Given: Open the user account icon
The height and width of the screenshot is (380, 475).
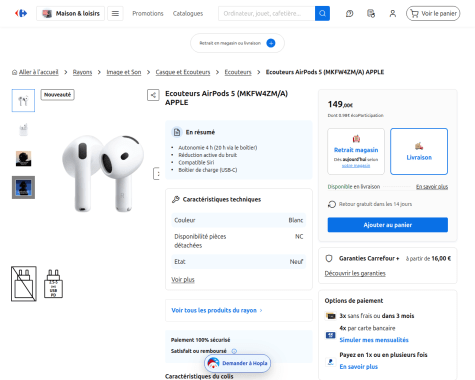Looking at the screenshot, I should coord(393,14).
